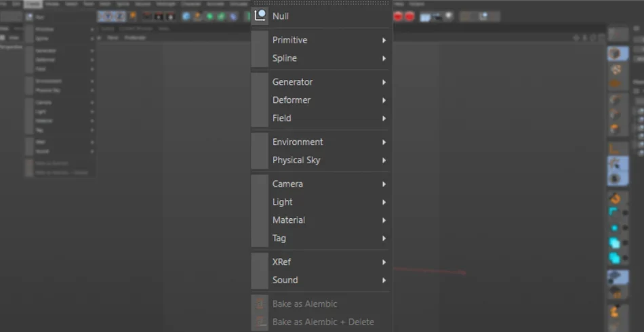Expand the Primitive submenu arrow

[384, 40]
